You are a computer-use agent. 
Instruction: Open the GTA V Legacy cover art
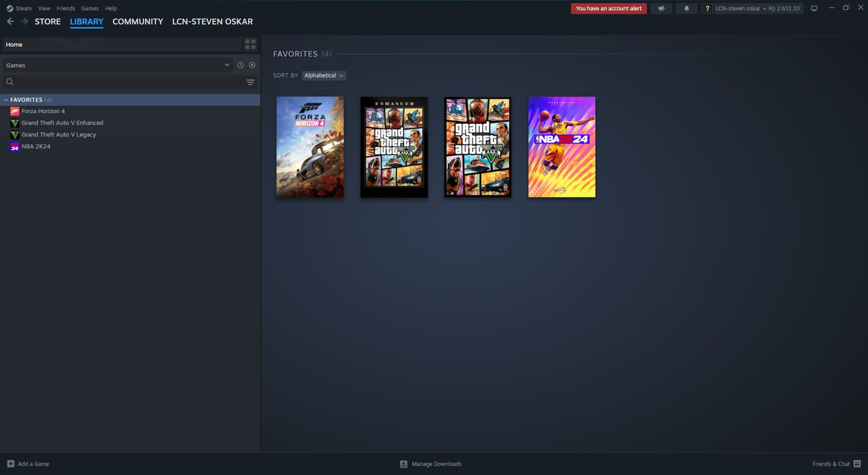[x=478, y=147]
